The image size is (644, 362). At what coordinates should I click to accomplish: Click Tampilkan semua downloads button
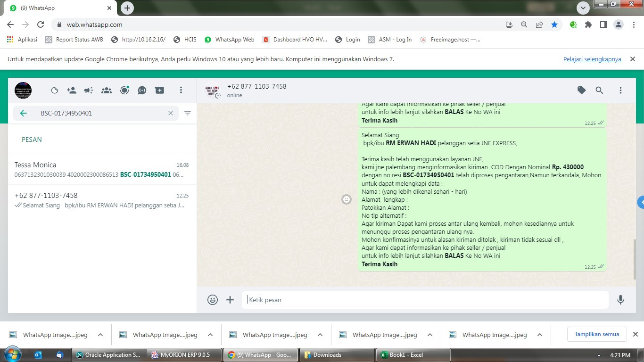click(x=596, y=334)
